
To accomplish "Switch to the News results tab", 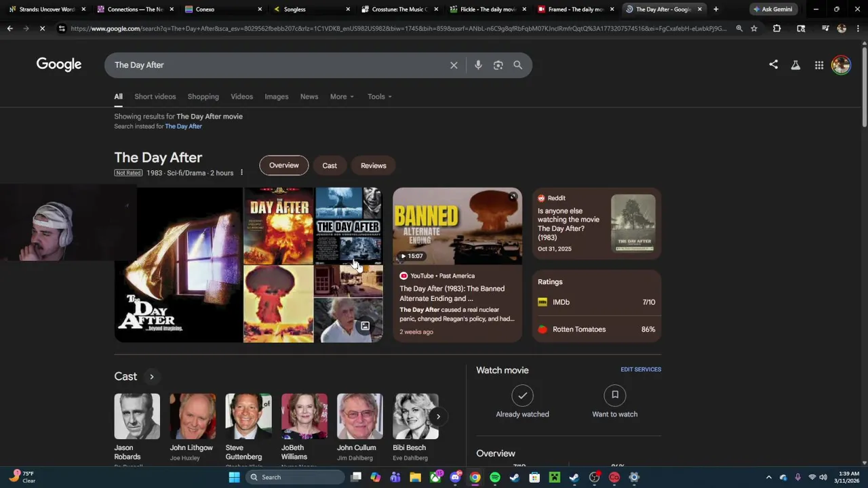I will pos(309,96).
